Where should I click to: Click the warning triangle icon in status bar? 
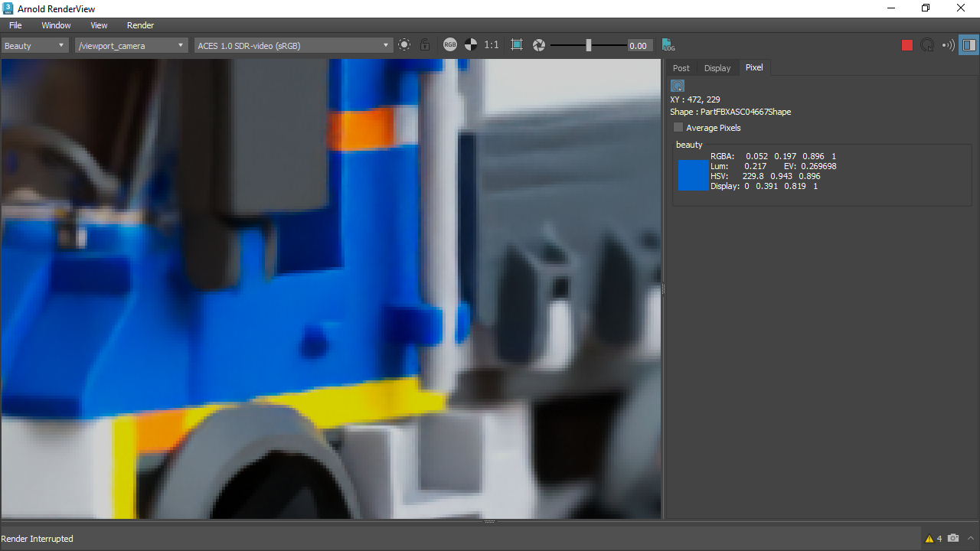[x=929, y=539]
